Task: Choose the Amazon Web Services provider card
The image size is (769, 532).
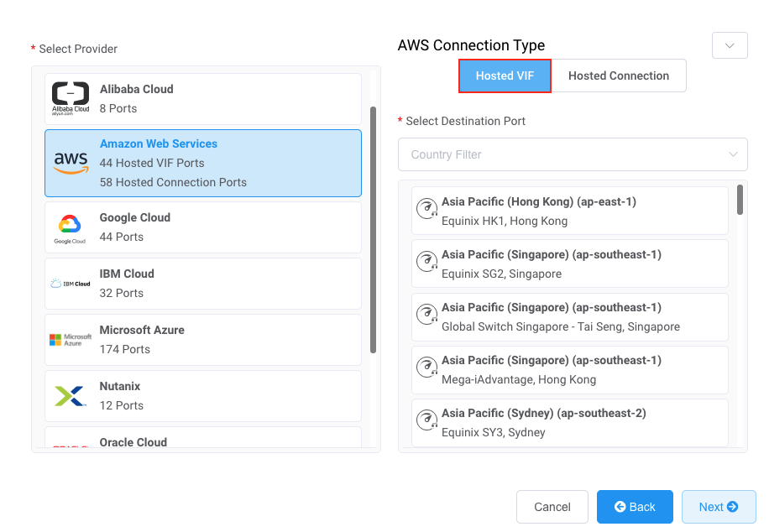Action: [x=203, y=164]
